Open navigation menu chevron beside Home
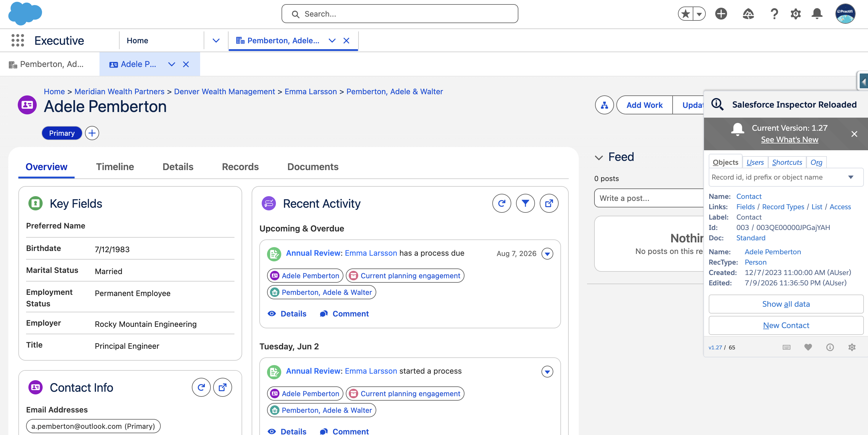868x435 pixels. tap(216, 41)
